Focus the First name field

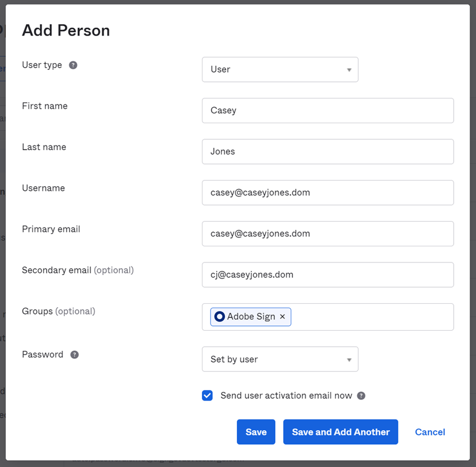[x=327, y=111]
